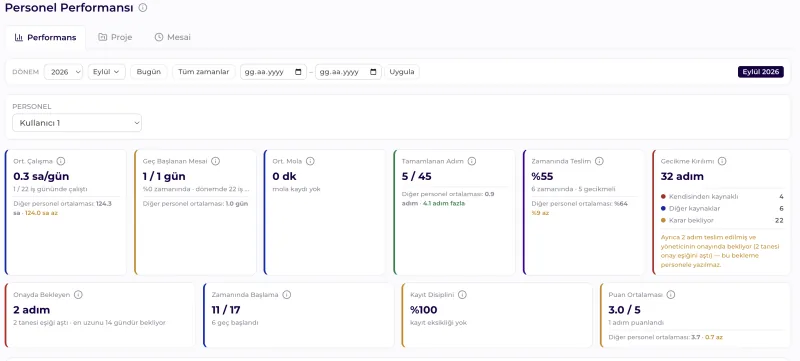Screen dimensions: 800x361
Task: Show info for Tamamlanan Adım card
Action: [472, 161]
